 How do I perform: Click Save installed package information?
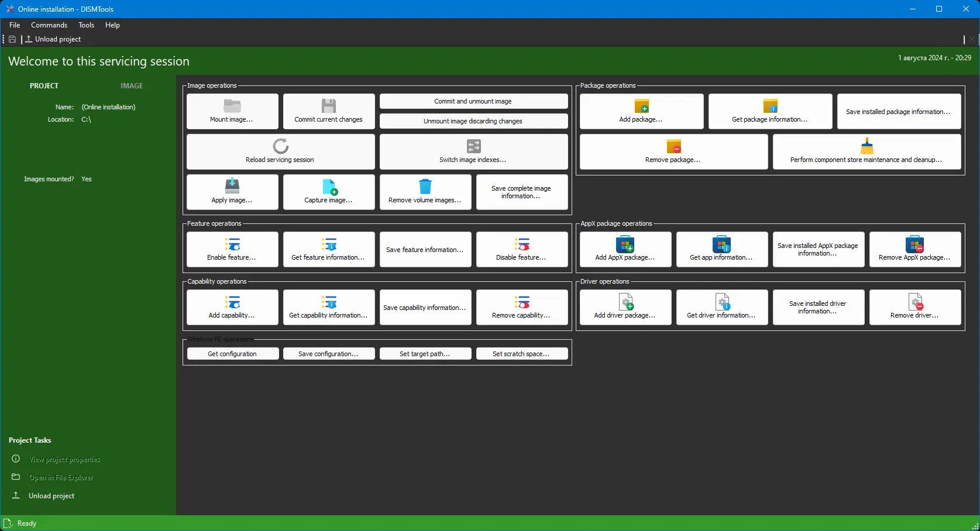(x=899, y=111)
